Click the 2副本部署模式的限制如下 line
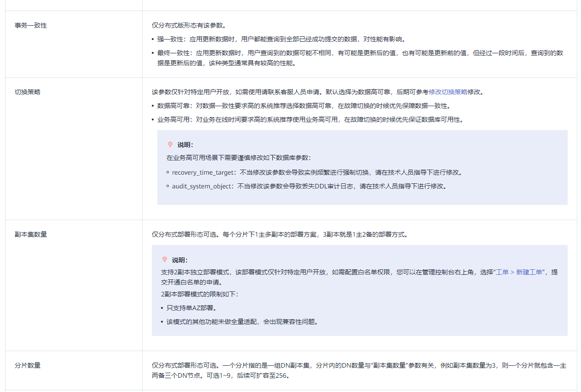The height and width of the screenshot is (392, 581). pyautogui.click(x=199, y=294)
